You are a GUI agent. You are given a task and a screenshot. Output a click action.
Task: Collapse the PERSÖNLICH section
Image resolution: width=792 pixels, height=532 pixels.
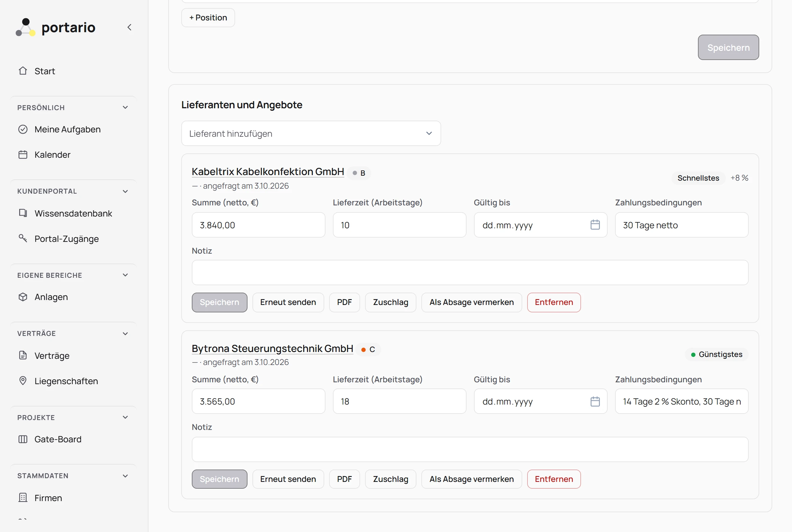click(125, 108)
